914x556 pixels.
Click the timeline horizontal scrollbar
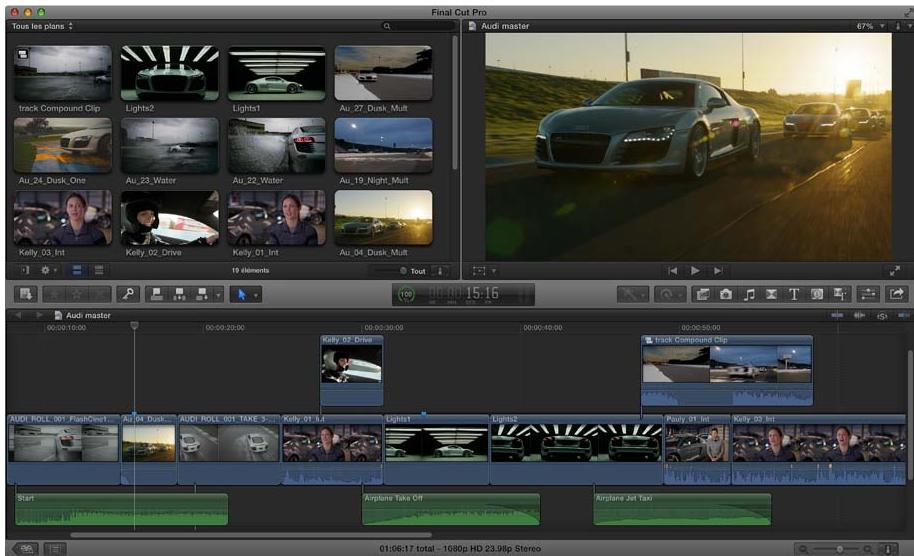251,534
